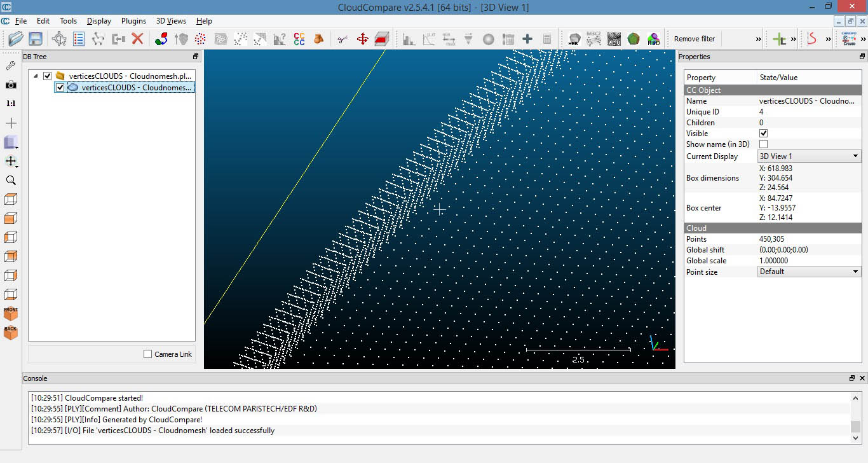Click the Open file folder icon

point(16,39)
